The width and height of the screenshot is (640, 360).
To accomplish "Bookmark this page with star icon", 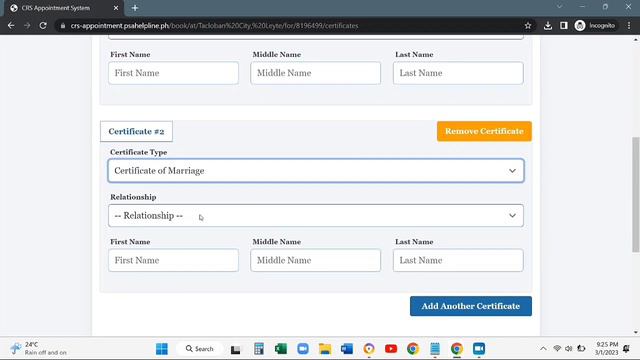I will (x=528, y=25).
